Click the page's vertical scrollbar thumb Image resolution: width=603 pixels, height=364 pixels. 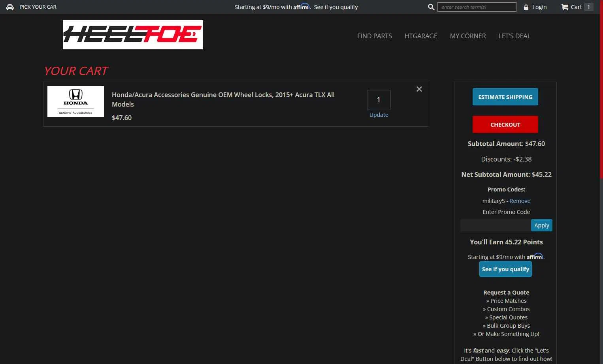601,89
